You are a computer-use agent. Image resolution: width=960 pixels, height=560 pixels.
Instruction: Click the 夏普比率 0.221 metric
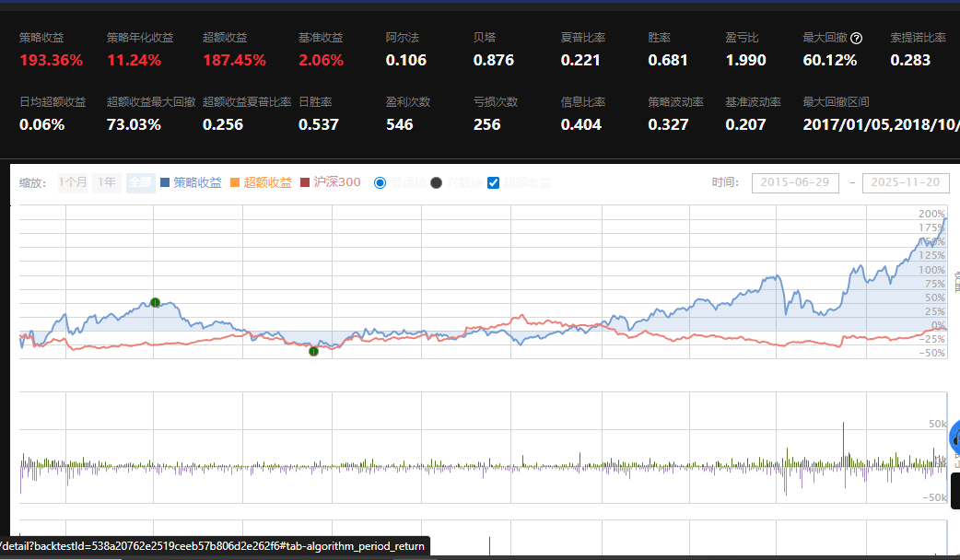pyautogui.click(x=580, y=61)
